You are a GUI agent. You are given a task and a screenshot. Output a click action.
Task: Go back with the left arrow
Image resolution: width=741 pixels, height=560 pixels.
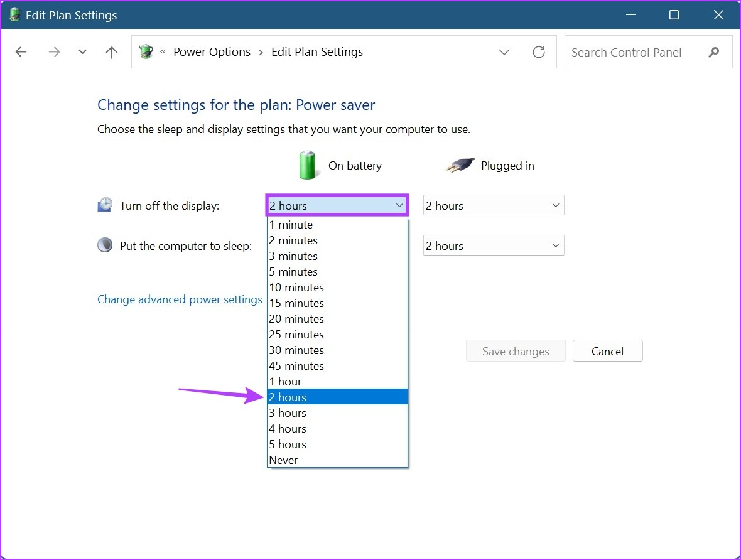point(21,52)
